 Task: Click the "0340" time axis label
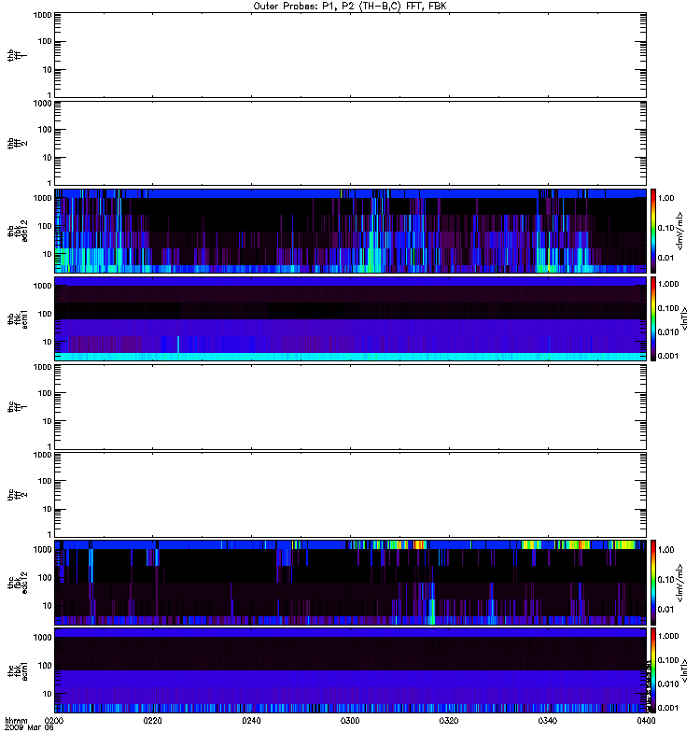[548, 721]
